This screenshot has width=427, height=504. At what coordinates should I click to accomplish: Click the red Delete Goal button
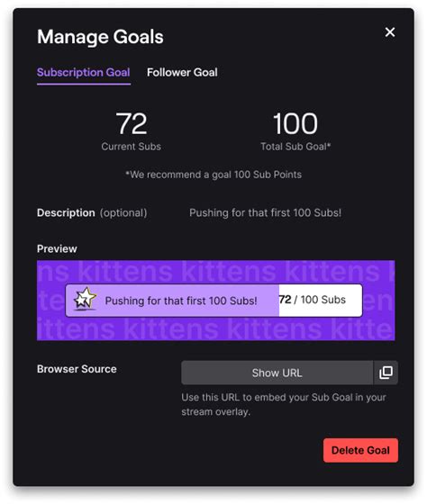pos(360,450)
